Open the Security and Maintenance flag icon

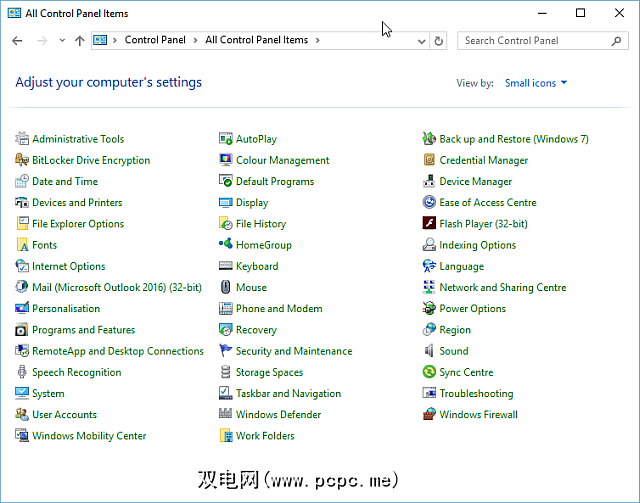(x=226, y=351)
